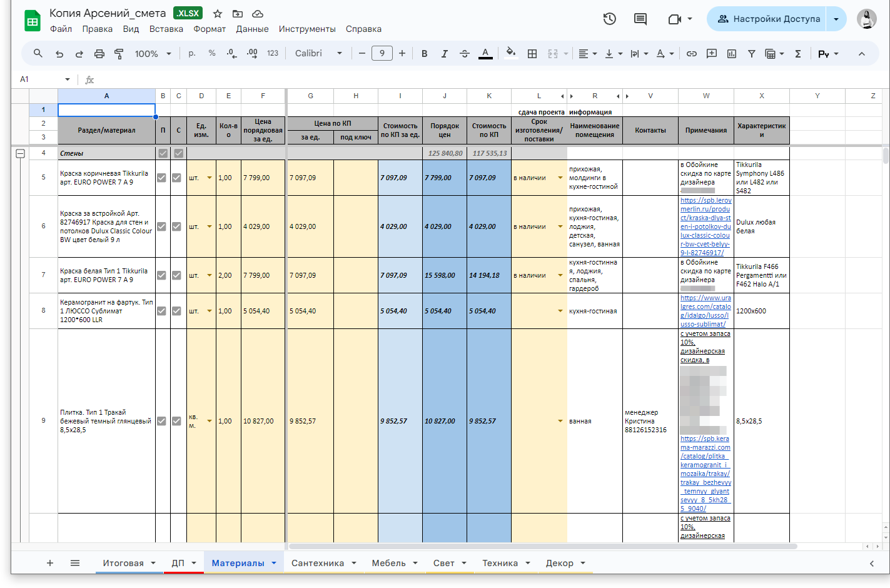
Task: Open the Вставка menu
Action: 166,29
